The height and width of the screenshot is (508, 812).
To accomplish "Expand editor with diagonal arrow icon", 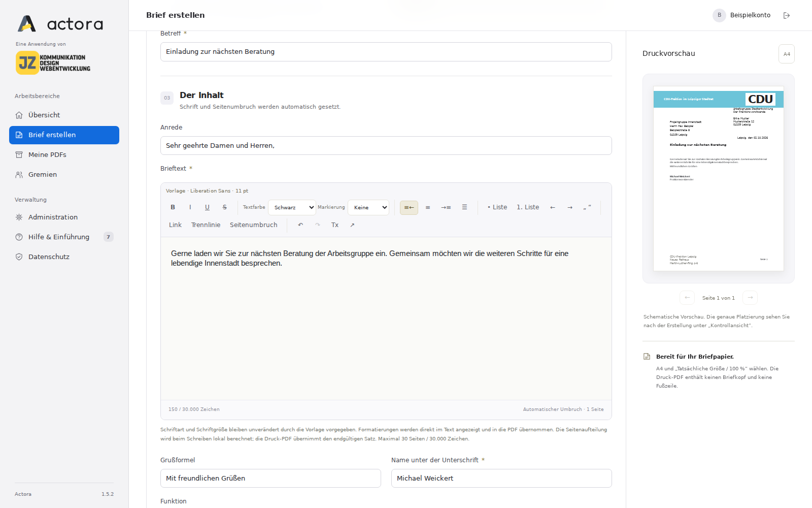I will [x=352, y=225].
